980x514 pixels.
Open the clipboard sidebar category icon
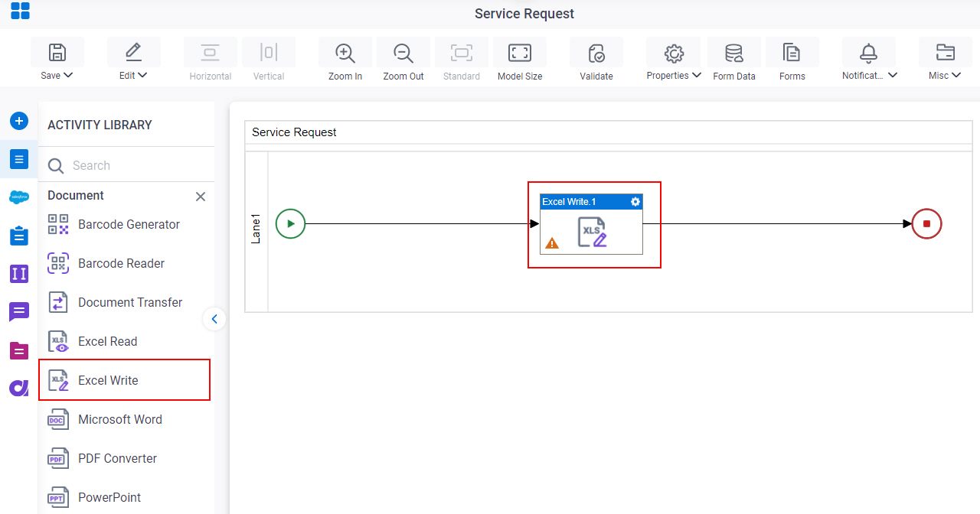(x=19, y=236)
